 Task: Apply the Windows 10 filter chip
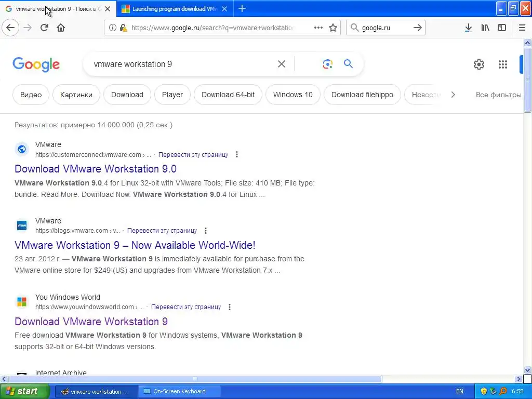pos(293,95)
